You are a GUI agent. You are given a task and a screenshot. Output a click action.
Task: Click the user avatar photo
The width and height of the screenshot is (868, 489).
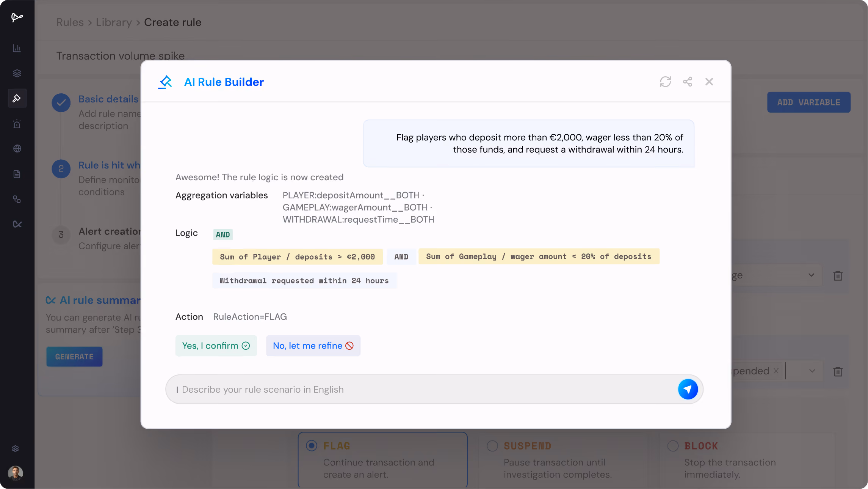tap(15, 473)
